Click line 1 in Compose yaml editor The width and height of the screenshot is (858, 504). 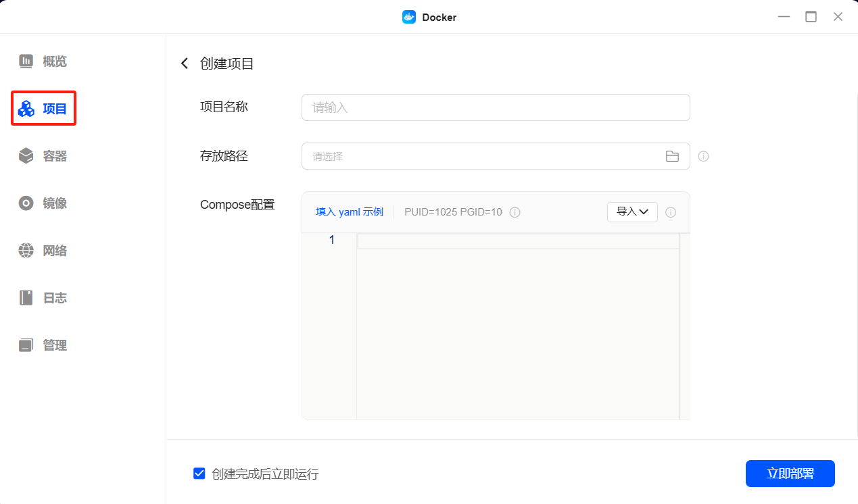point(517,241)
